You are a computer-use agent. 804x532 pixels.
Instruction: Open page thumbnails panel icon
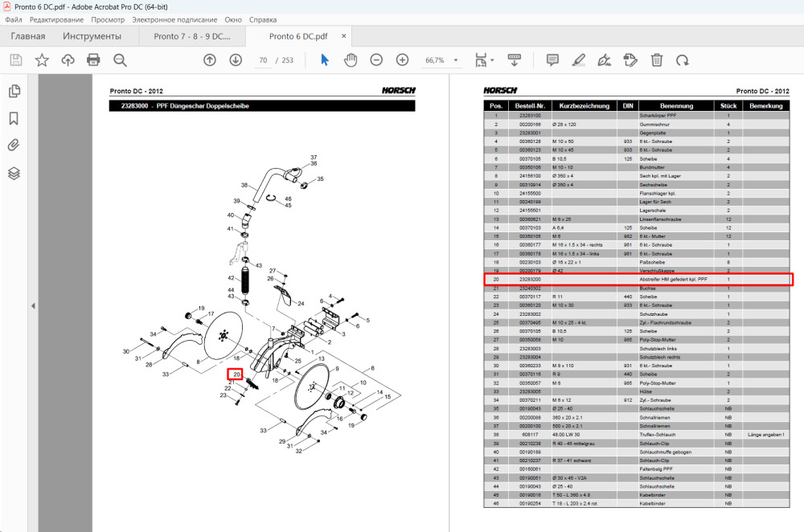[x=14, y=92]
